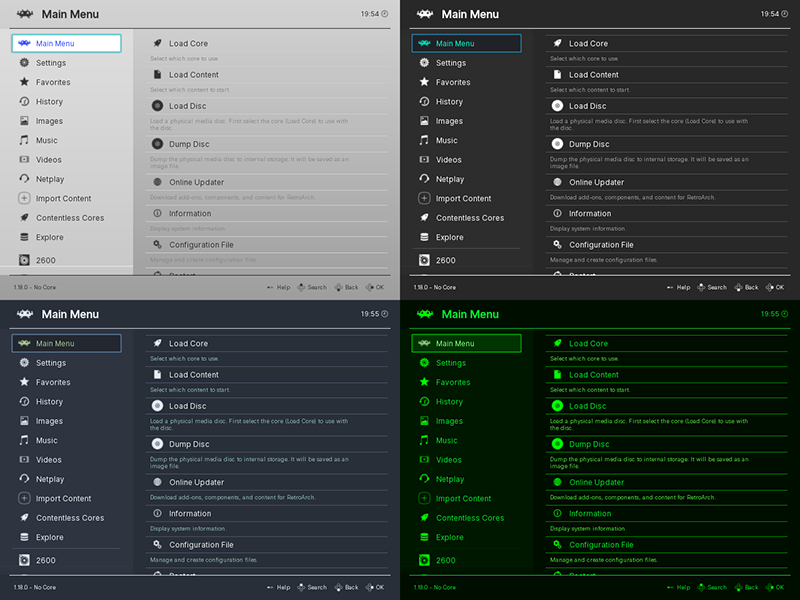Click the Load Content file icon in the dark gray theme panel
The image size is (800, 600).
[558, 74]
